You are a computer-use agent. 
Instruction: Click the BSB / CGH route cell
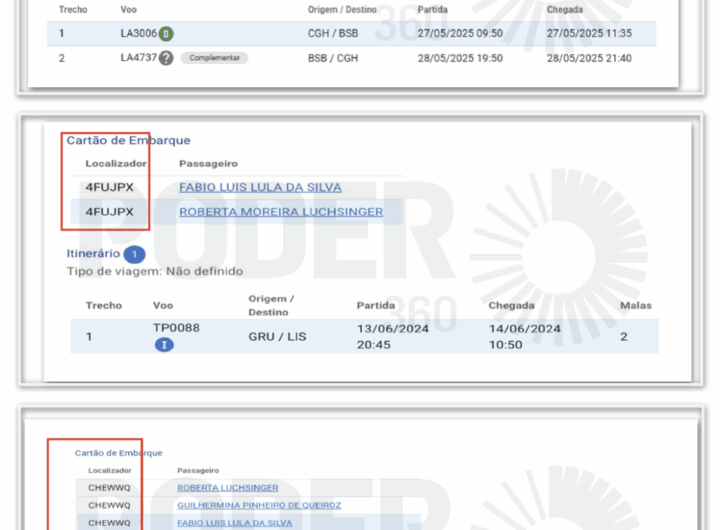333,58
